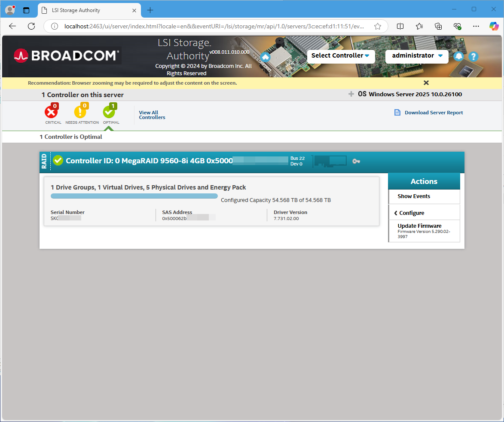Click '1 Controller is Optimal' text
Image resolution: width=504 pixels, height=422 pixels.
[71, 137]
